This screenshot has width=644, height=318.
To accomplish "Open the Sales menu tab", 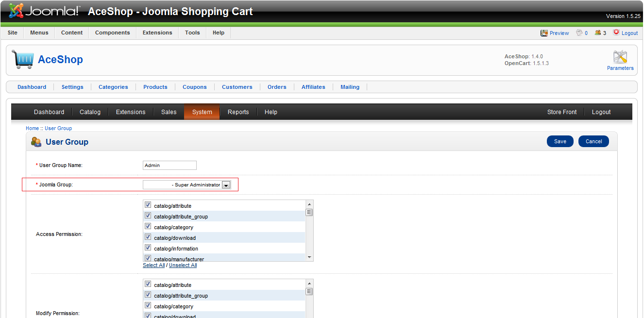I will [169, 112].
